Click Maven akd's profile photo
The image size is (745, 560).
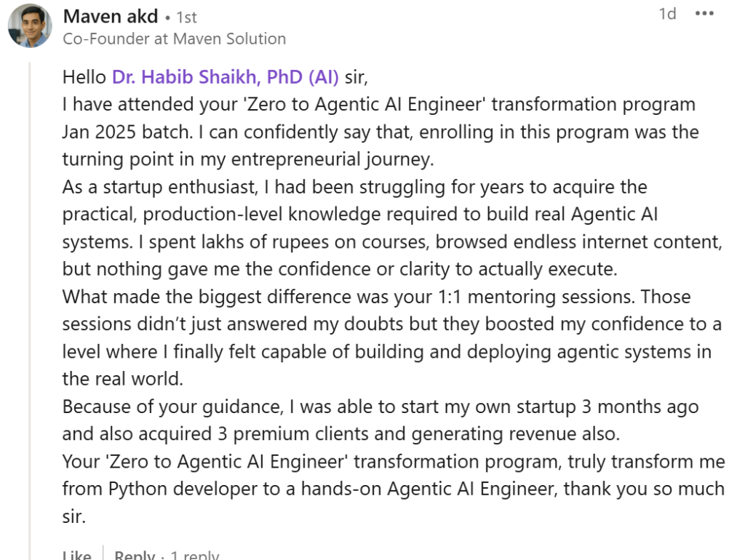point(30,25)
